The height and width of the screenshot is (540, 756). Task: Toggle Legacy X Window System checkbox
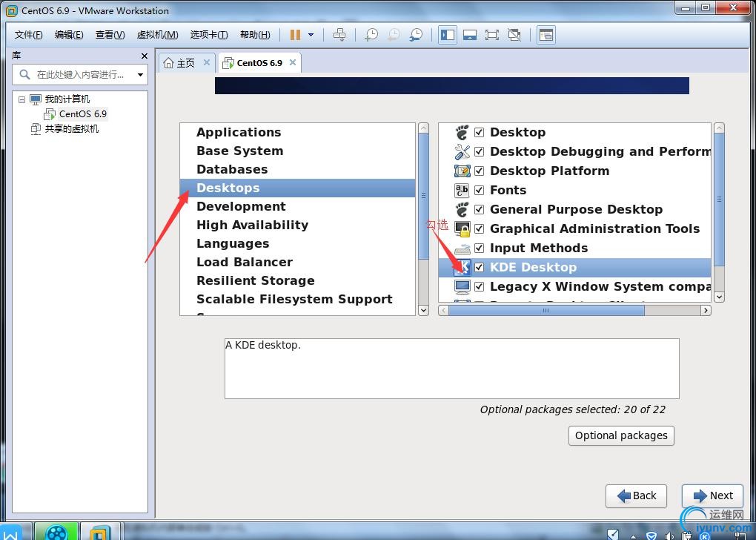pos(480,286)
